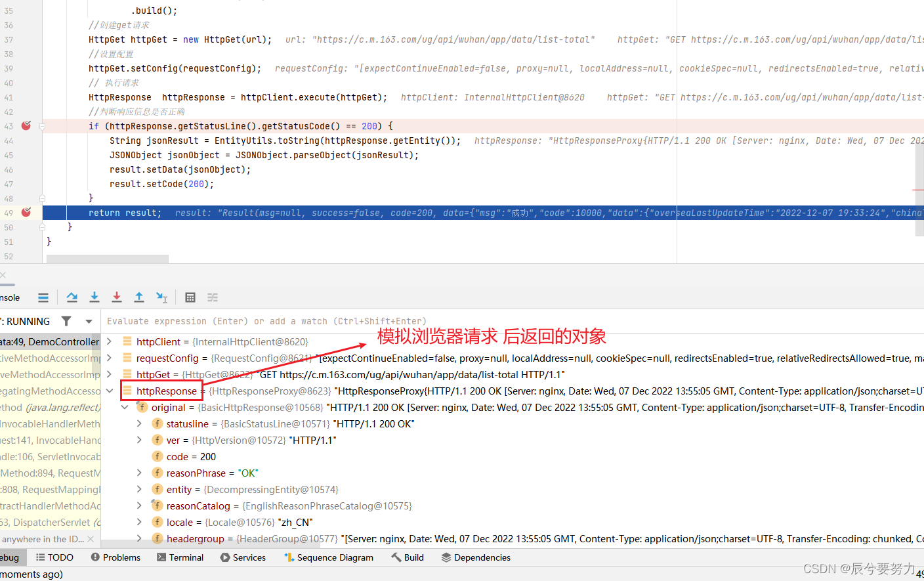
Task: Expand the headergroup field
Action: click(139, 538)
